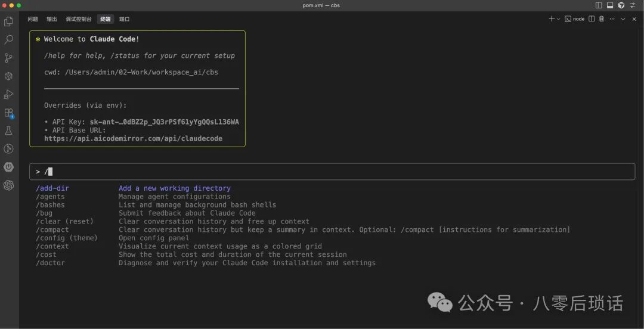
Task: Open Source Control view in activity bar
Action: (x=8, y=58)
